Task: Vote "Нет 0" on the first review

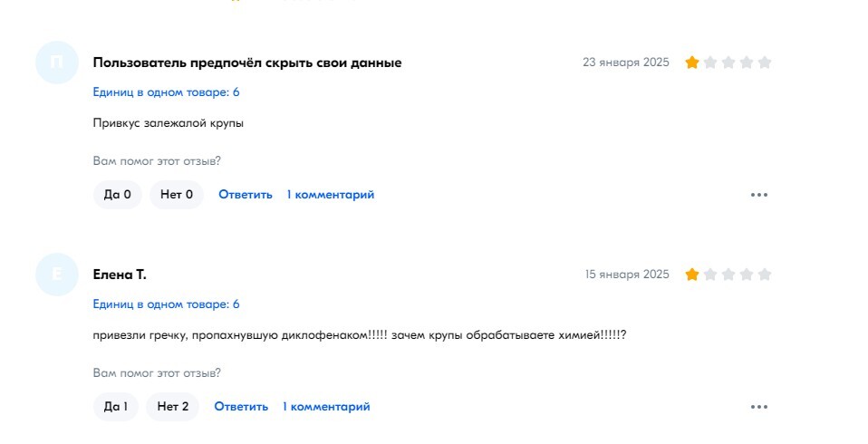Action: coord(177,195)
